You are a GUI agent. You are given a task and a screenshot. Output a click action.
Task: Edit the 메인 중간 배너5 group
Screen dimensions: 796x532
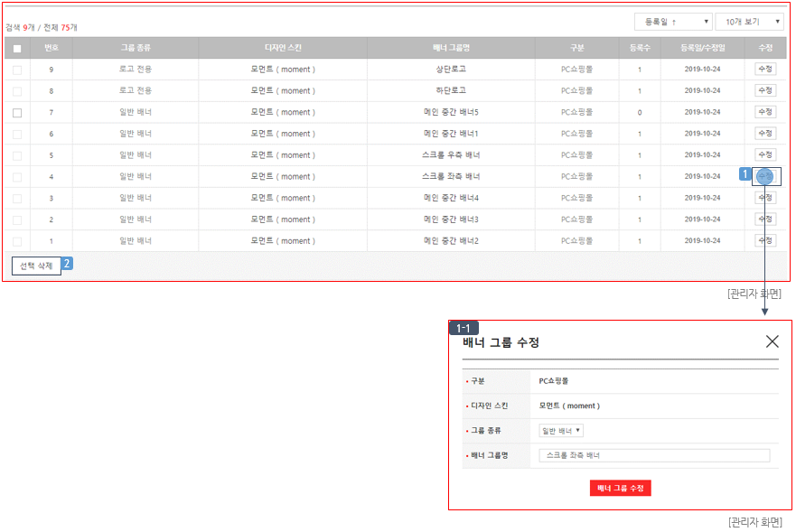(765, 112)
